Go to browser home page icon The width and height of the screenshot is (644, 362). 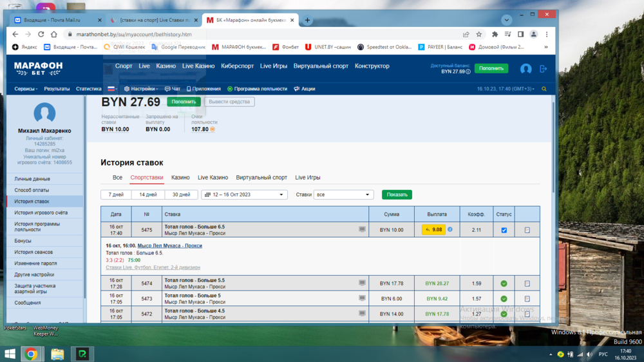54,34
